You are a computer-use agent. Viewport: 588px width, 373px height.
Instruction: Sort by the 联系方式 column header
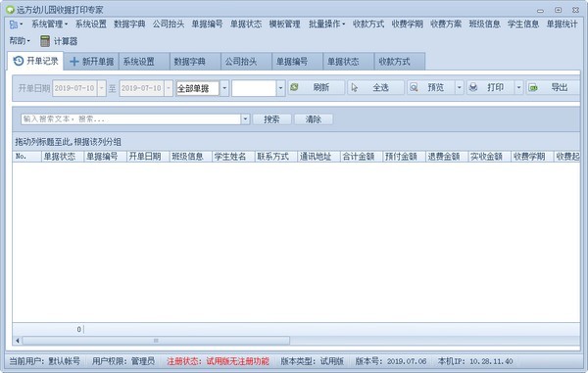pos(276,157)
